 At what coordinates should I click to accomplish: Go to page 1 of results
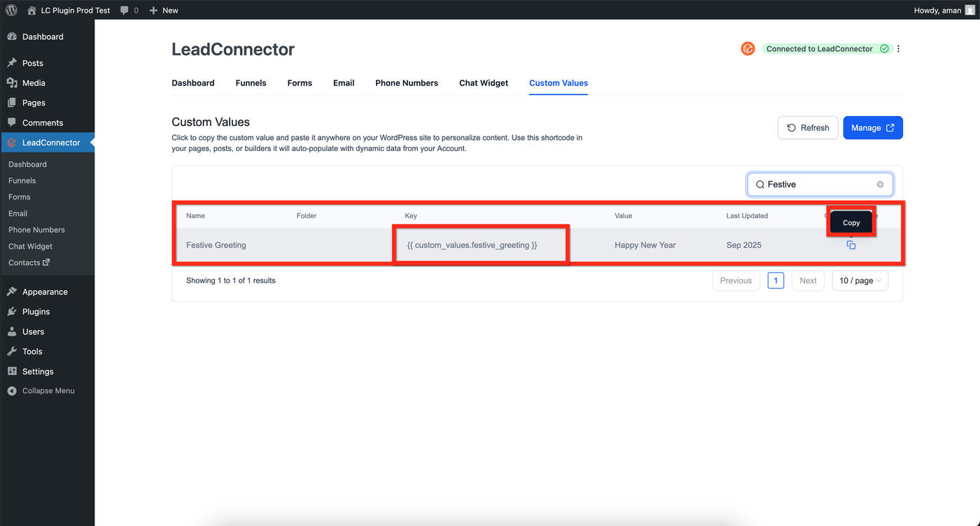click(x=776, y=280)
